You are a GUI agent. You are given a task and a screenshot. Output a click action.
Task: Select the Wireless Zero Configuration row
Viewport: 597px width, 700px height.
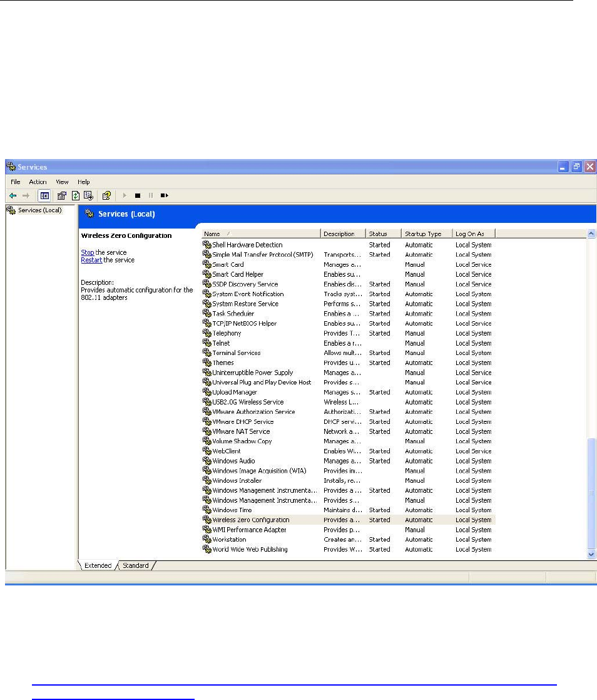coord(349,520)
